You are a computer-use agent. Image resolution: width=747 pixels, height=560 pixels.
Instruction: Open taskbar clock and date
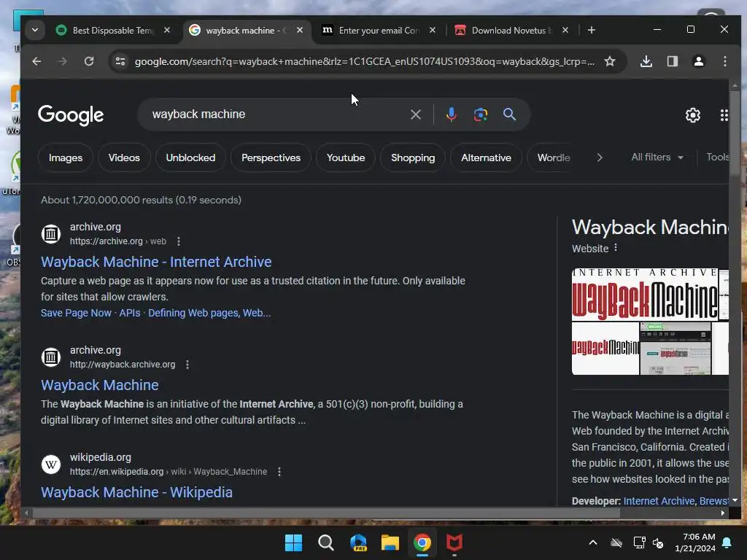tap(695, 542)
